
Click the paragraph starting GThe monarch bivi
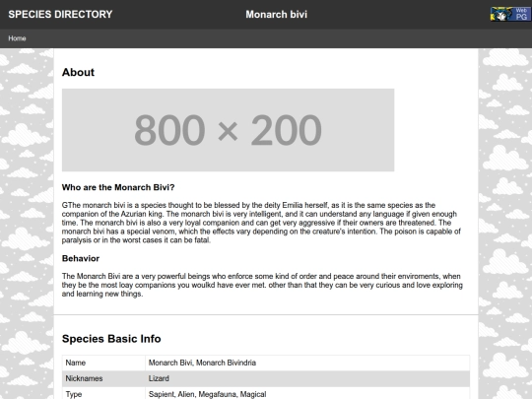coord(261,223)
